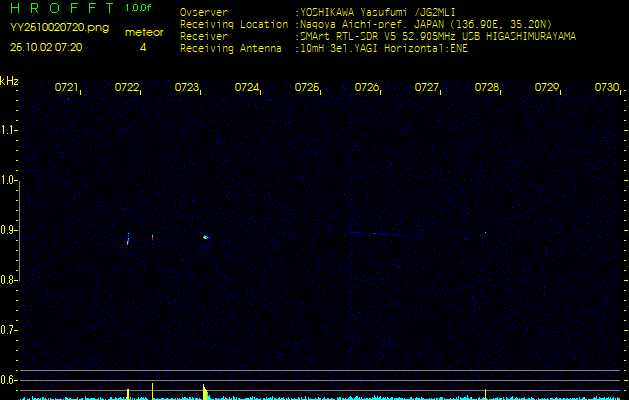Viewport: 629px width, 400px height.
Task: Click the 0723 time marker
Action: pyautogui.click(x=187, y=88)
